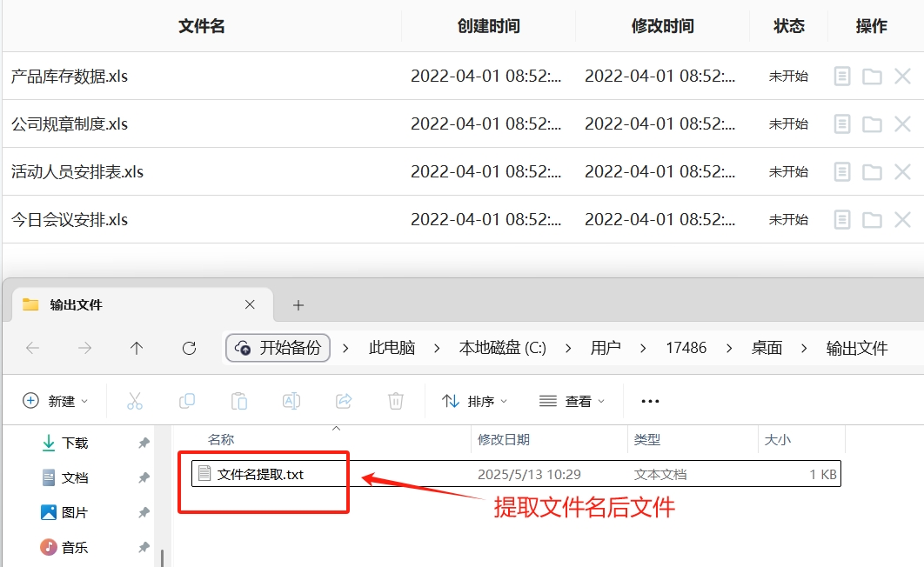Open 音乐 in the sidebar
Screen dimensions: 924x567
[x=65, y=547]
